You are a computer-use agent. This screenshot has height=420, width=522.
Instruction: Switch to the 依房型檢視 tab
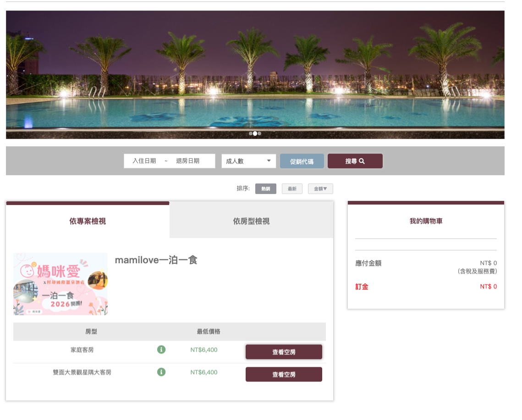point(251,221)
